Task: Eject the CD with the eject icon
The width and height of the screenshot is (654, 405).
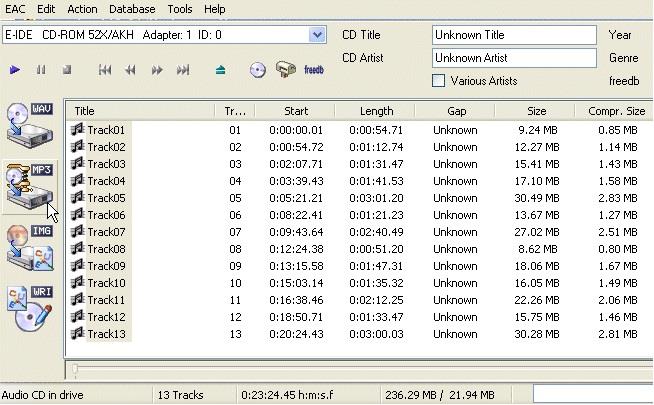Action: (221, 70)
